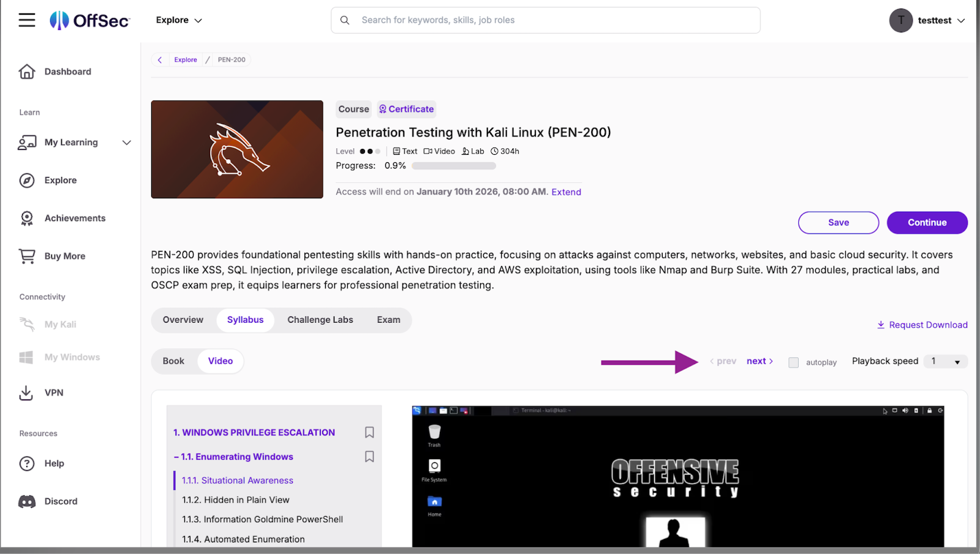The width and height of the screenshot is (980, 554).
Task: Click the course progress bar
Action: 454,166
